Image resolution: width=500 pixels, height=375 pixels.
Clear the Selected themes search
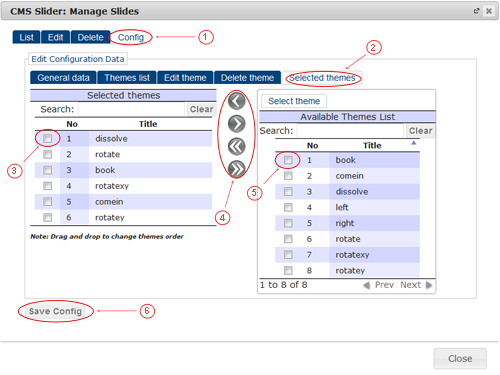[201, 109]
